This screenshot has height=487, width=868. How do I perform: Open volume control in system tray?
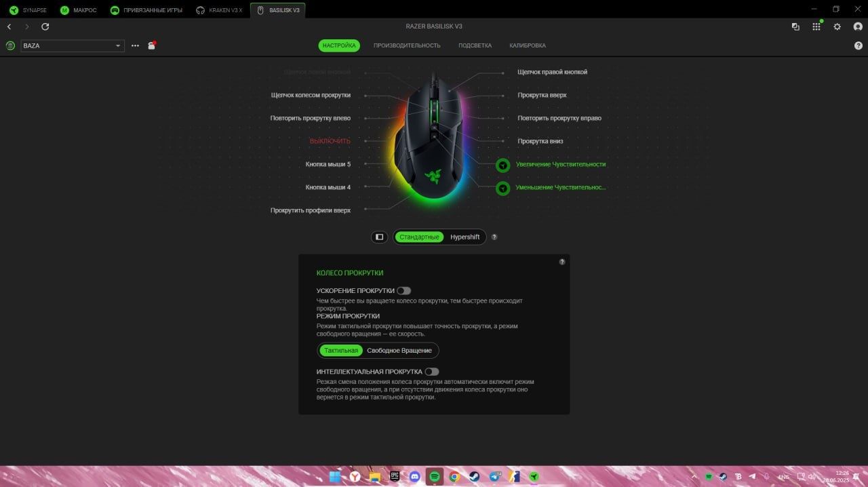(x=812, y=477)
